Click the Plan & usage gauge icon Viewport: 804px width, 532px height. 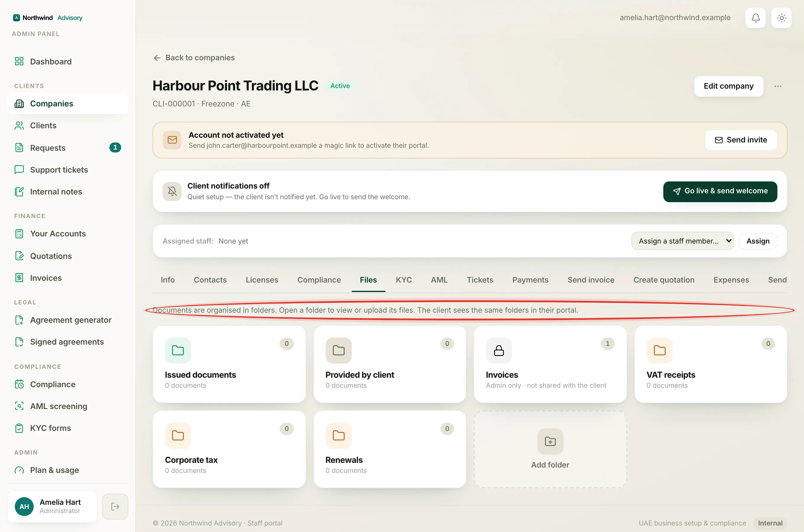point(19,470)
